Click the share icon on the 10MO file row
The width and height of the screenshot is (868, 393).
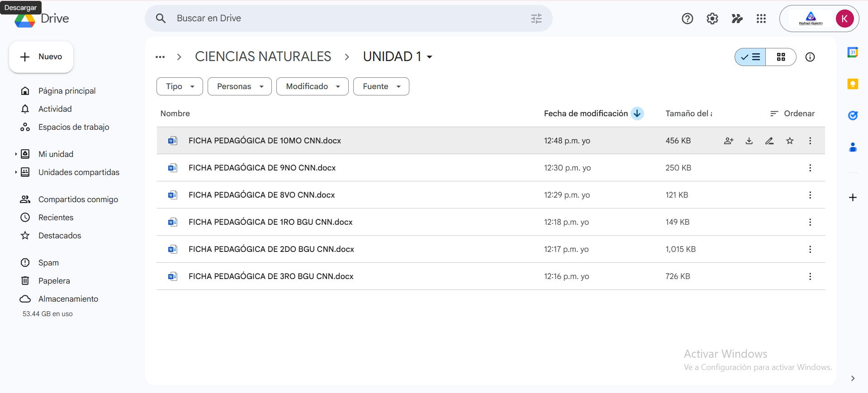pyautogui.click(x=728, y=141)
